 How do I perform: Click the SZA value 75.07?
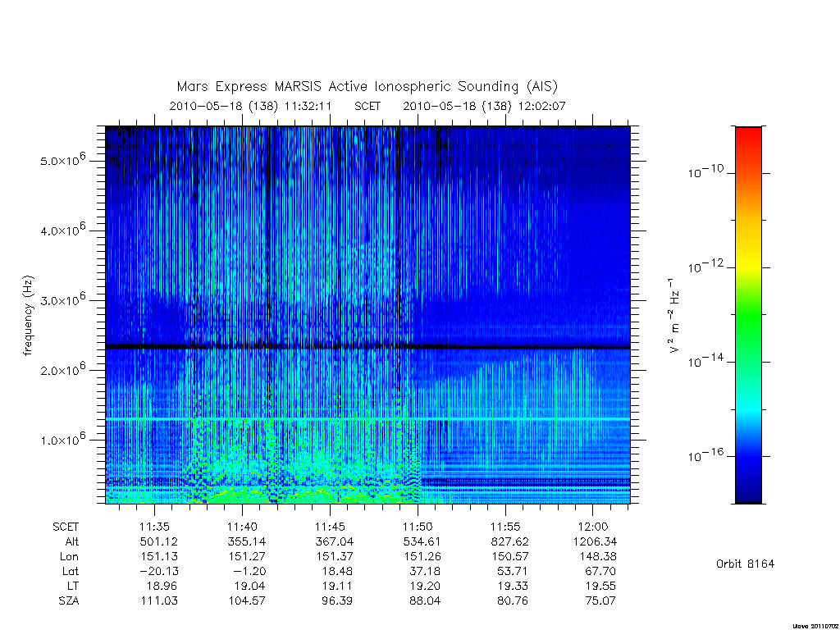pos(600,601)
